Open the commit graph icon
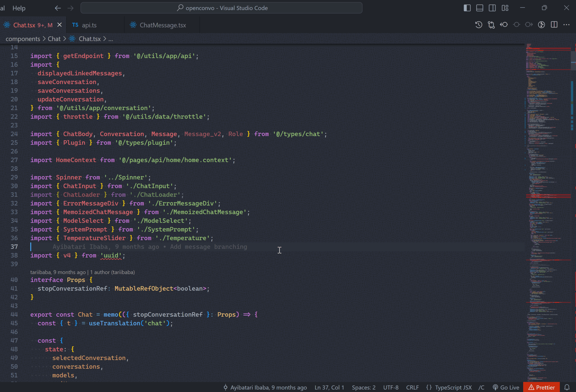 (x=541, y=25)
